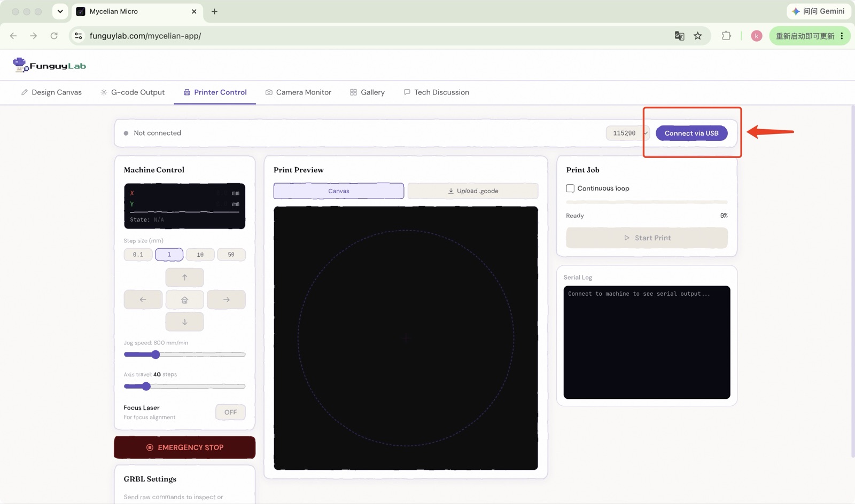Close the Mycelian Micro tab
The width and height of the screenshot is (855, 504).
click(194, 11)
